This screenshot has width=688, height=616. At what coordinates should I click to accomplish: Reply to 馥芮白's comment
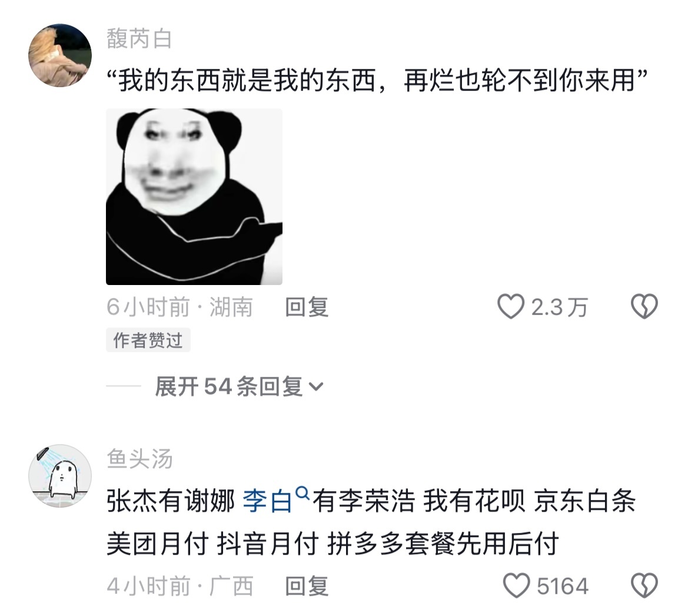pyautogui.click(x=307, y=307)
